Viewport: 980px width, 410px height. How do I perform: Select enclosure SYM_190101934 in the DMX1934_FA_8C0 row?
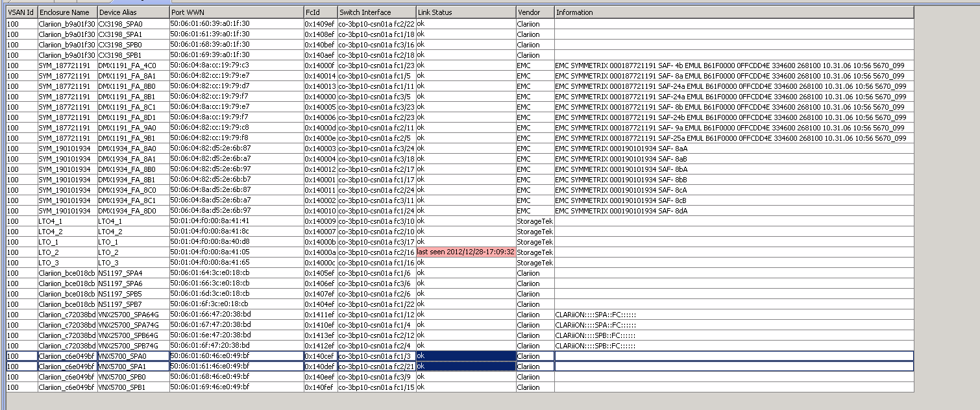(x=67, y=190)
